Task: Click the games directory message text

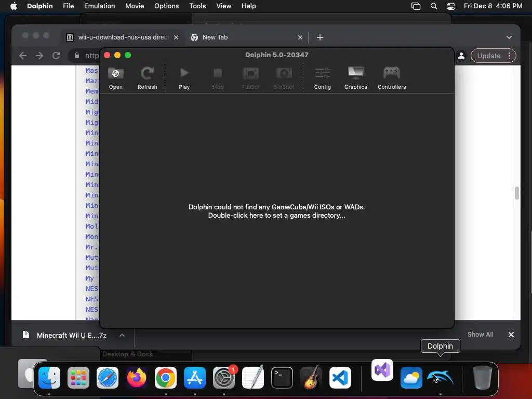Action: (276, 211)
